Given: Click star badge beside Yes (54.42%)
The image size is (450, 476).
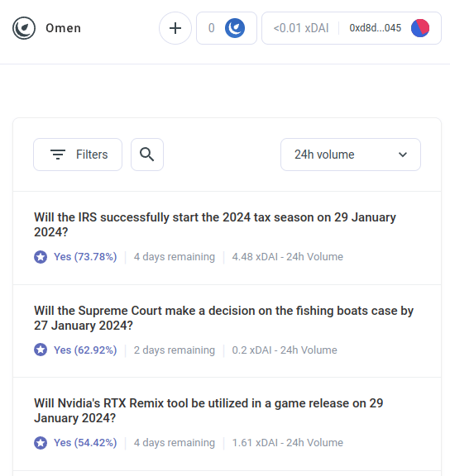Looking at the screenshot, I should tap(41, 443).
